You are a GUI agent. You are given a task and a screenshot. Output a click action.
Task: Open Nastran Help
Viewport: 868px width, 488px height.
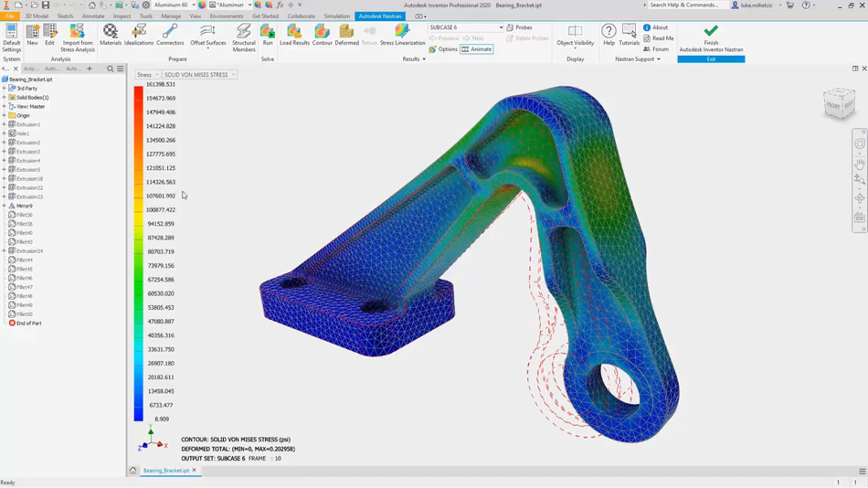point(609,35)
